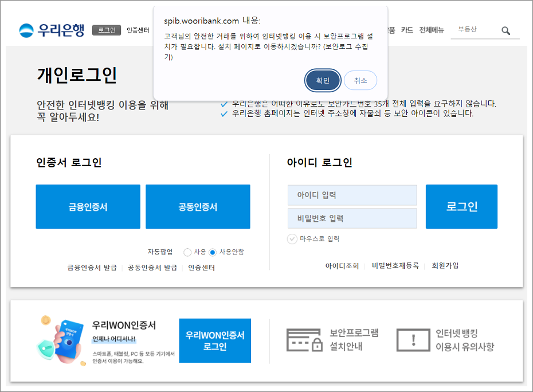This screenshot has width=533, height=392.
Task: Open 인증센터 link under certificate login
Action: (202, 268)
